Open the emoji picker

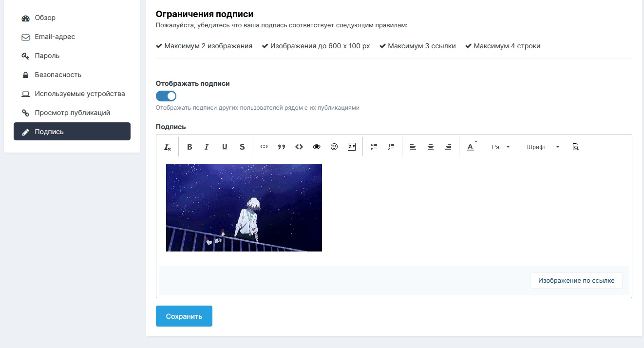pos(334,147)
